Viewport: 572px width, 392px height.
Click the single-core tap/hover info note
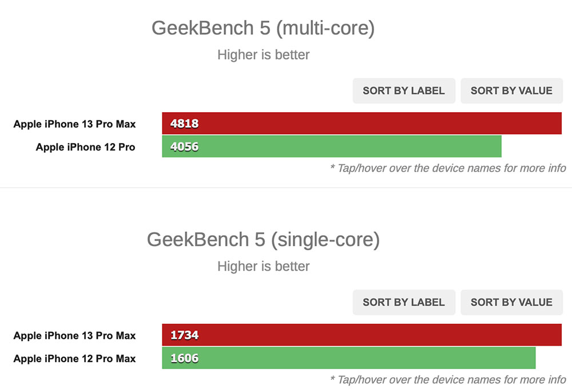coord(448,380)
